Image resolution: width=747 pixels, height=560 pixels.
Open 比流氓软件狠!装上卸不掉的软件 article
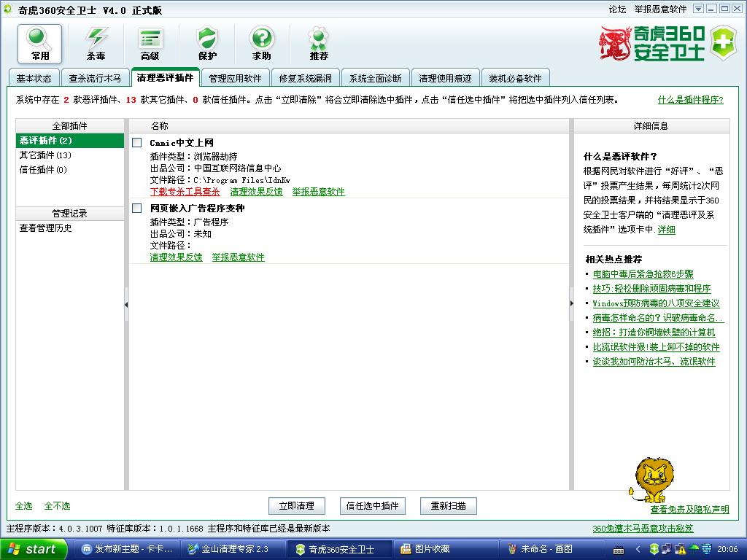coord(656,347)
